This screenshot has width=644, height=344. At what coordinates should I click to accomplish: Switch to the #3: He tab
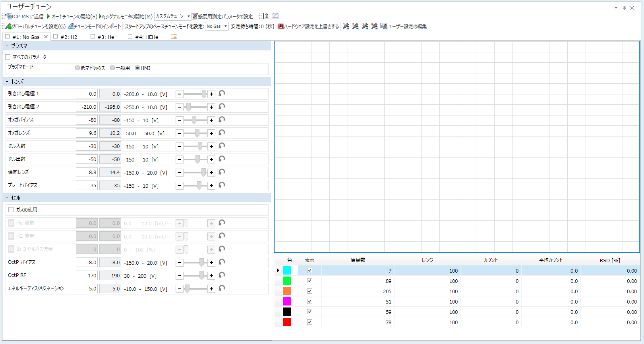pyautogui.click(x=106, y=37)
